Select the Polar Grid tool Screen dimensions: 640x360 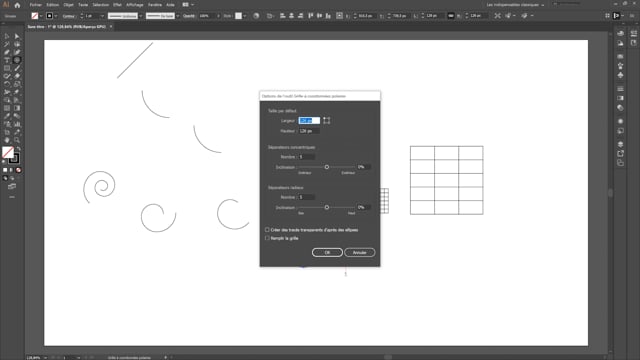17,60
